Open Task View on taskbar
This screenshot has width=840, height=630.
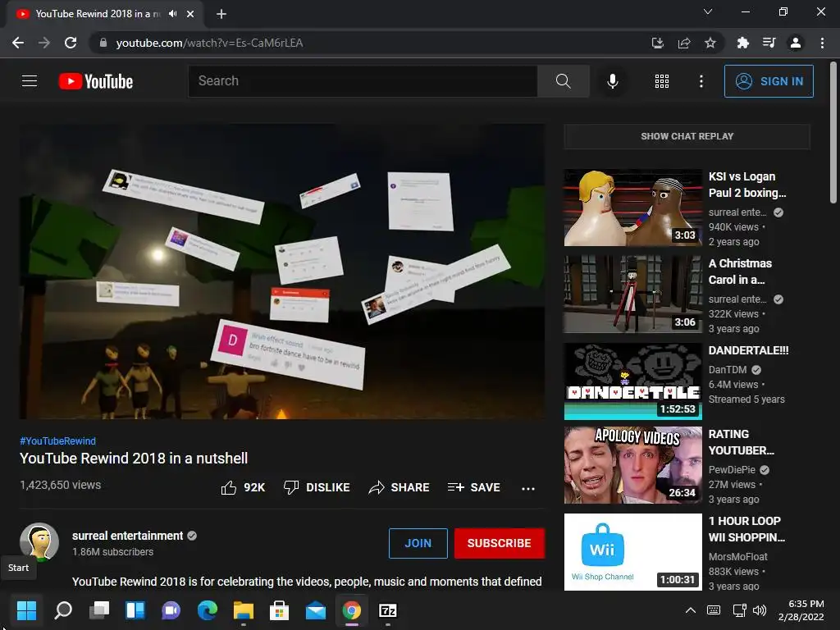[99, 609]
